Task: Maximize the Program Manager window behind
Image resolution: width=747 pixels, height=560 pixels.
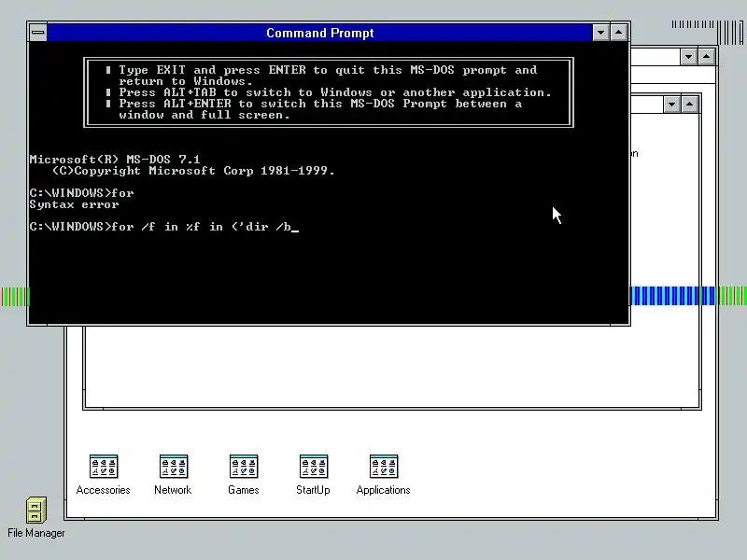Action: (x=706, y=57)
